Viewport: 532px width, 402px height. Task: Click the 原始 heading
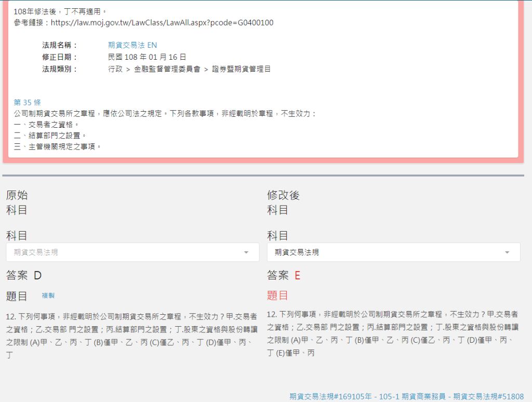pyautogui.click(x=17, y=195)
